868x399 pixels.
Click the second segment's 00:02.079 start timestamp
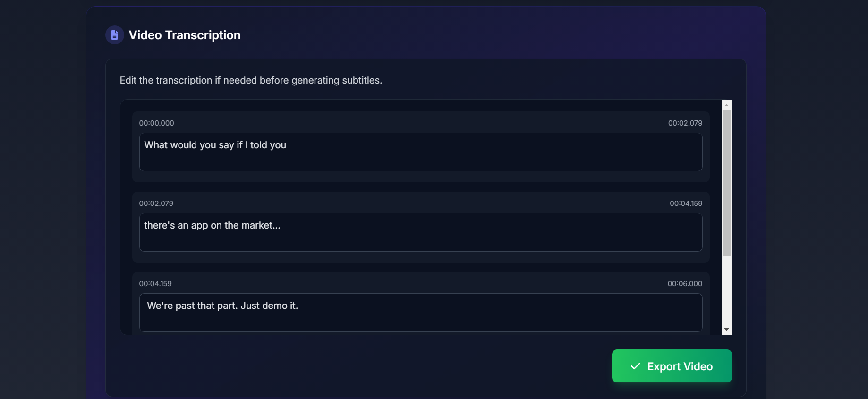156,204
